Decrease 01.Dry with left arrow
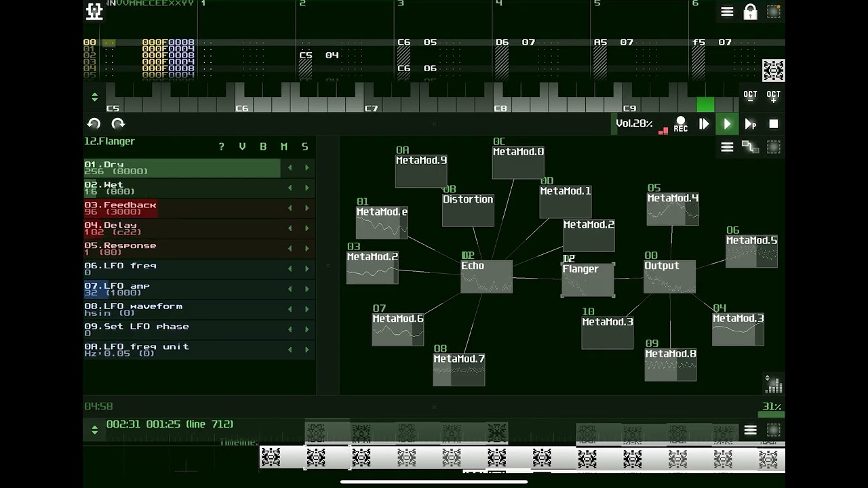 click(x=290, y=168)
